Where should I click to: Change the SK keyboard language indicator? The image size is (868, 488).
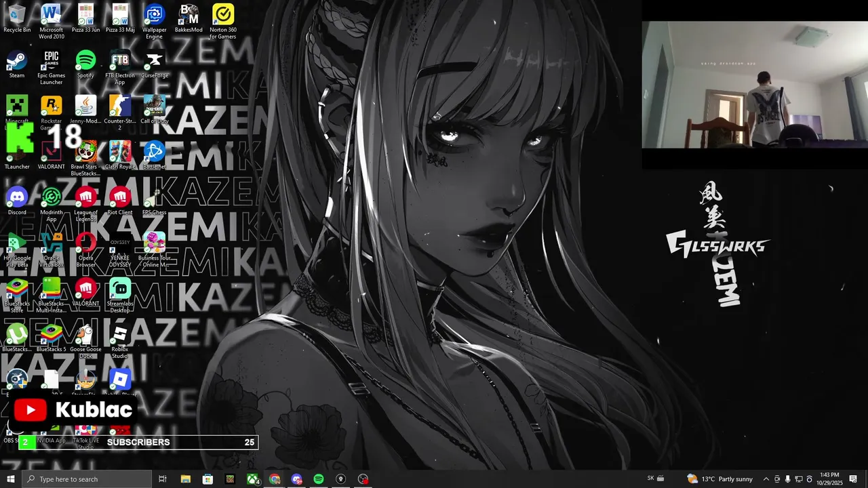point(651,479)
